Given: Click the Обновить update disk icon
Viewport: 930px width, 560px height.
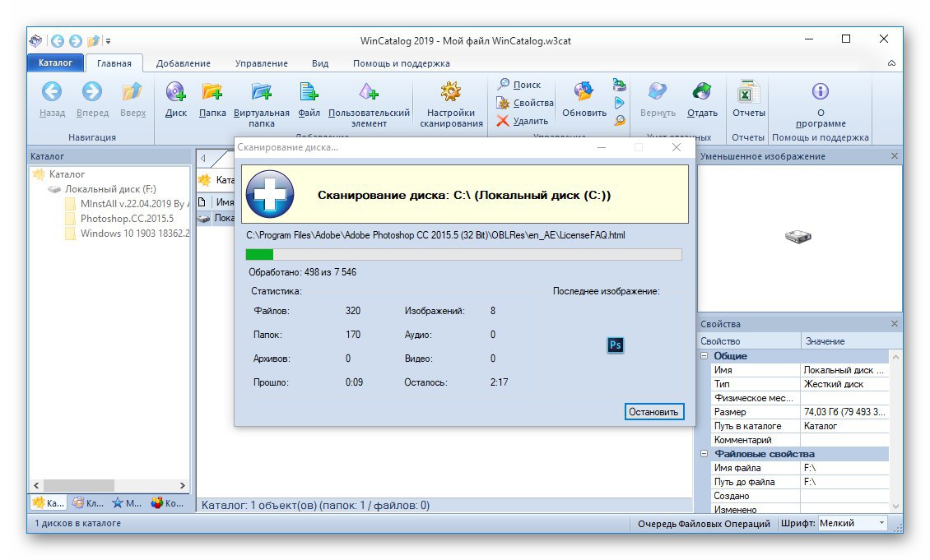Looking at the screenshot, I should 584,92.
